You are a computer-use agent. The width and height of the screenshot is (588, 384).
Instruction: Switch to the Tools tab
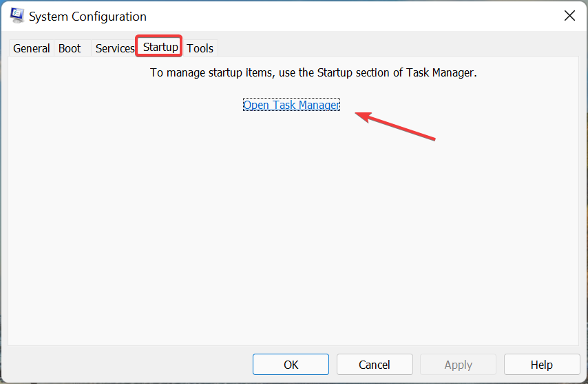[200, 48]
